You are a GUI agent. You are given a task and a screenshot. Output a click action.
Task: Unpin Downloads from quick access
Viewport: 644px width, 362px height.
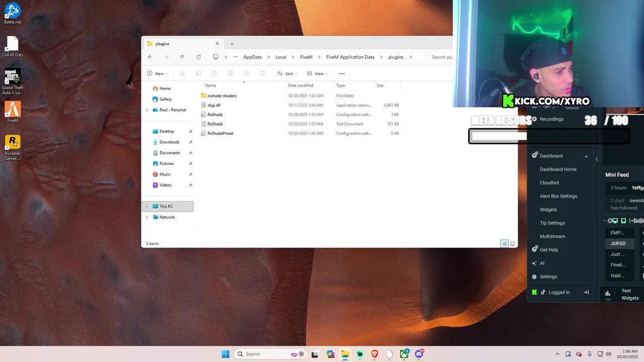(191, 142)
